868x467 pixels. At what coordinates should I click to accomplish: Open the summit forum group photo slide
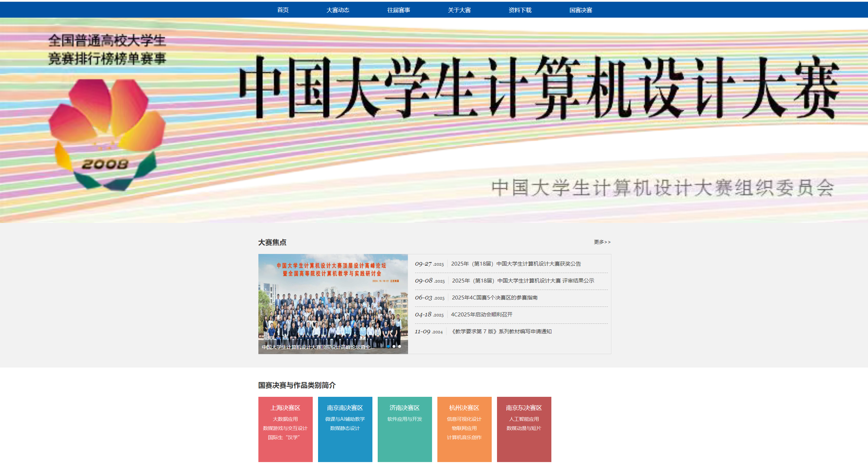pos(333,303)
